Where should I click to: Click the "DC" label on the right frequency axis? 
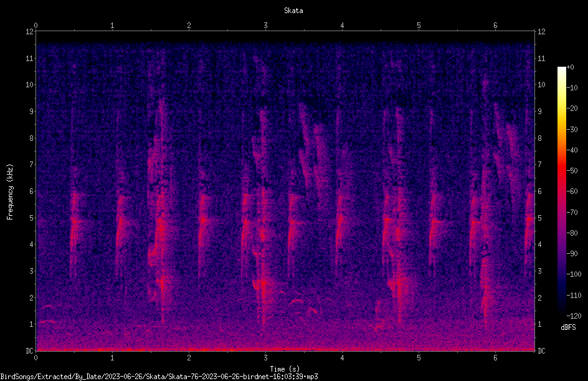541,351
